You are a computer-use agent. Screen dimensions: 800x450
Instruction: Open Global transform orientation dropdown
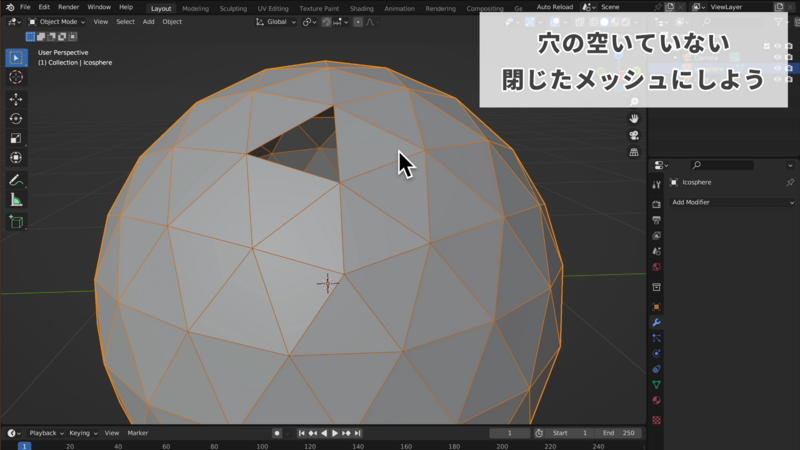coord(276,22)
